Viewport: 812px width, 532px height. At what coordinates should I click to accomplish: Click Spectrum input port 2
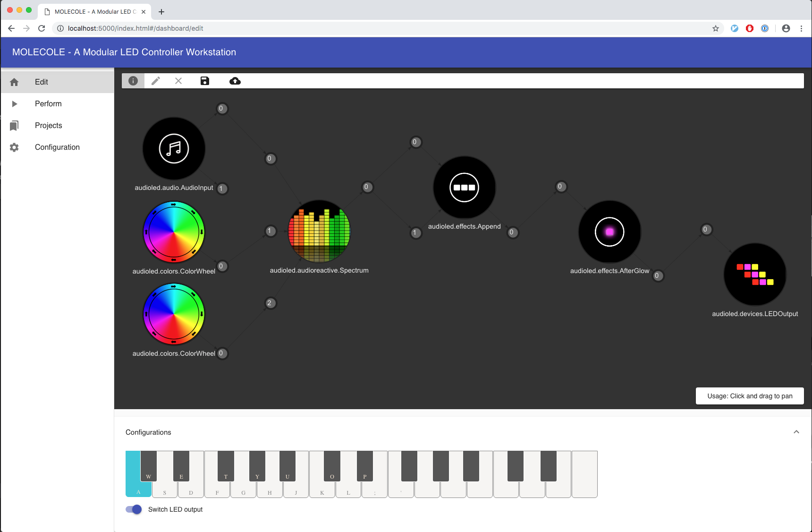point(270,303)
